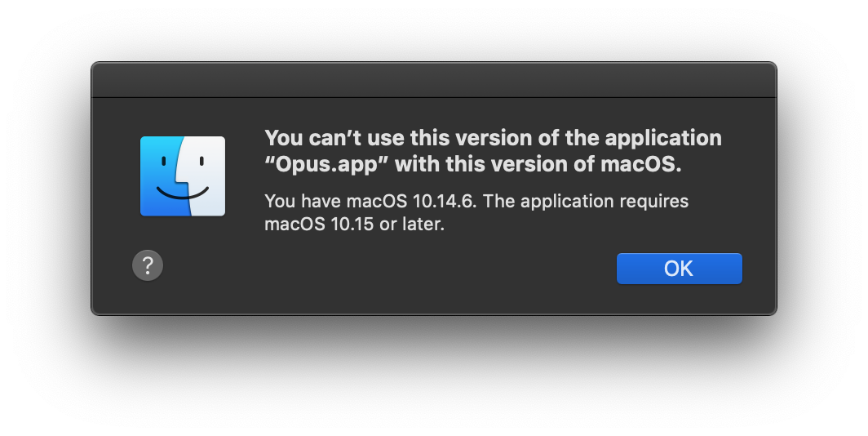Image resolution: width=868 pixels, height=436 pixels.
Task: Click the Finder icon's smiling mouth
Action: pos(183,193)
